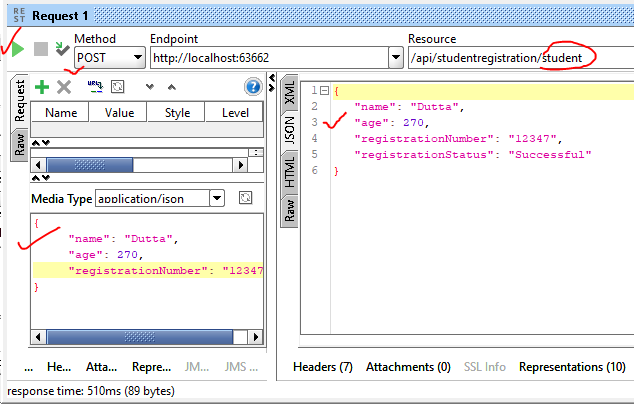The width and height of the screenshot is (634, 407).
Task: Click "age": 270 line in request body
Action: pos(106,255)
